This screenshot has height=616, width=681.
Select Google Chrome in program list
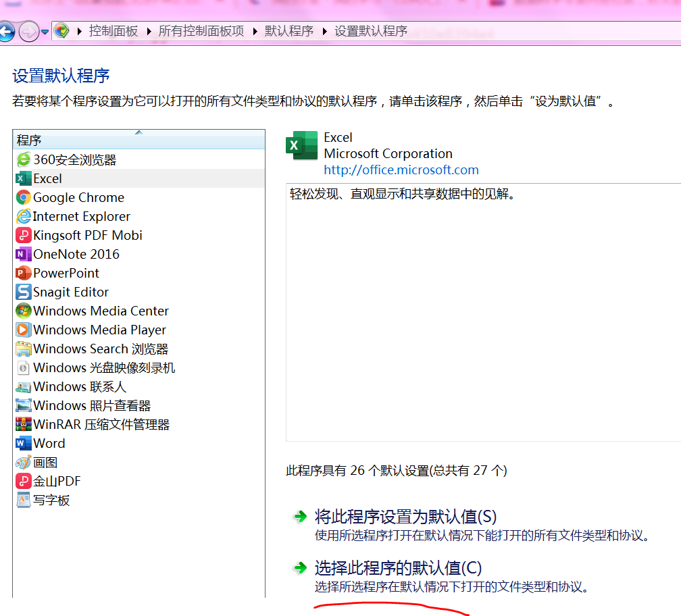click(78, 197)
